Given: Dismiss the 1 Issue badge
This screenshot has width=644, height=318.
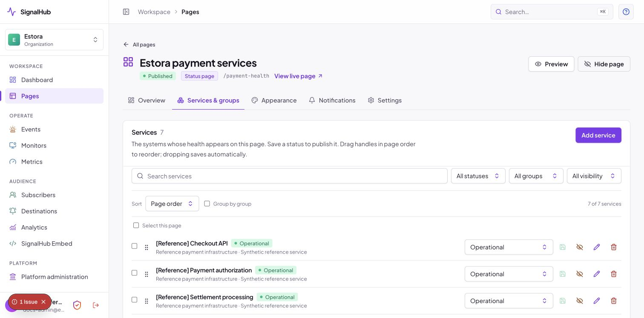Looking at the screenshot, I should tap(43, 302).
